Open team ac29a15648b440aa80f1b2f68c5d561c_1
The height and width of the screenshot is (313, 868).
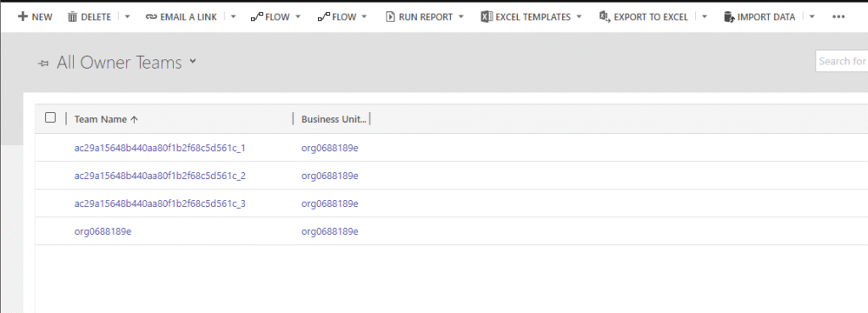(160, 148)
